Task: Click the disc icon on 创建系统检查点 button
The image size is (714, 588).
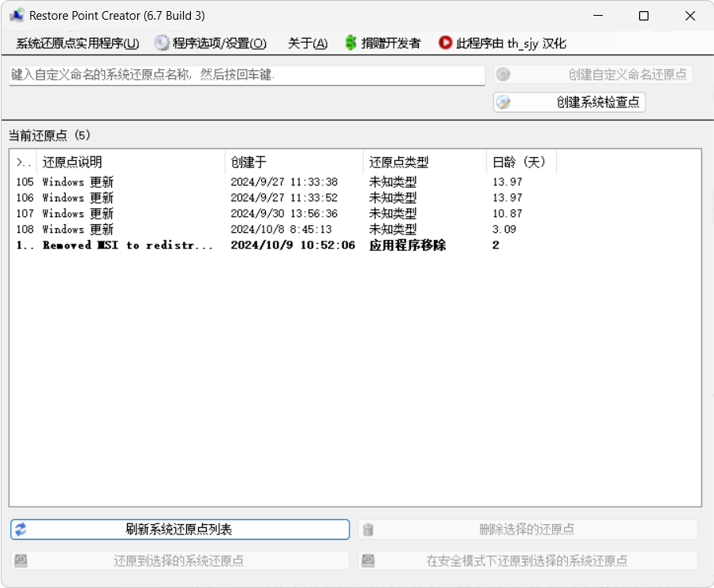Action: pyautogui.click(x=503, y=102)
